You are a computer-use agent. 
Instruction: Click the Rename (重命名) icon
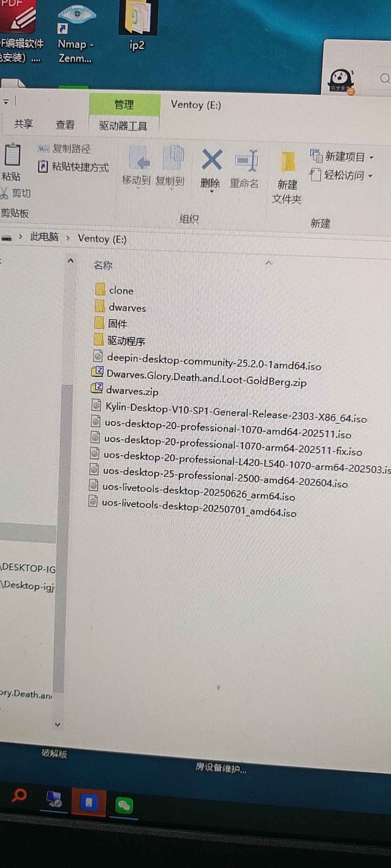(x=246, y=160)
